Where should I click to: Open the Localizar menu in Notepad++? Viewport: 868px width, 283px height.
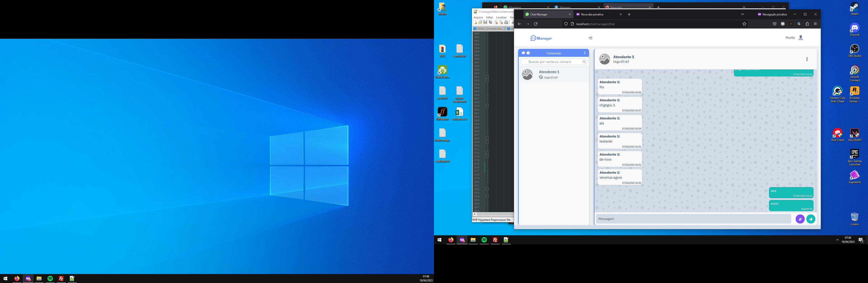501,17
